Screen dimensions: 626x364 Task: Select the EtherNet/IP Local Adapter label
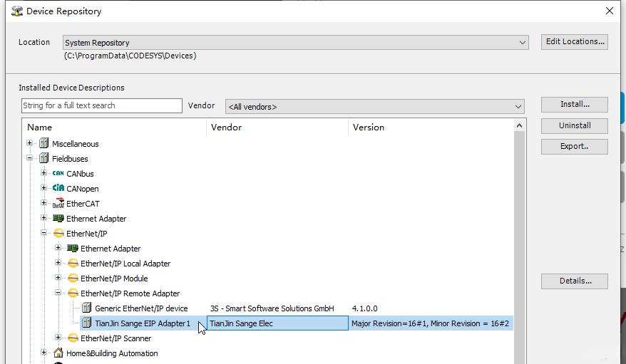[x=125, y=264]
